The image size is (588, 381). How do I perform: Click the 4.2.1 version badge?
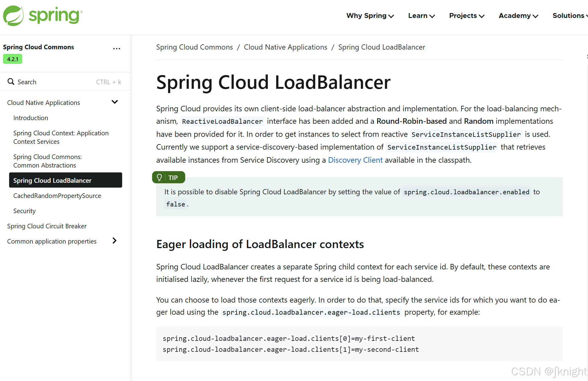coord(12,59)
